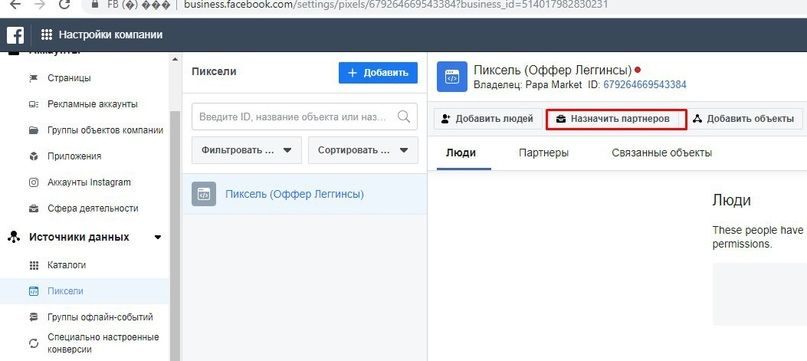
Task: Click the pixel search input field
Action: coord(304,117)
